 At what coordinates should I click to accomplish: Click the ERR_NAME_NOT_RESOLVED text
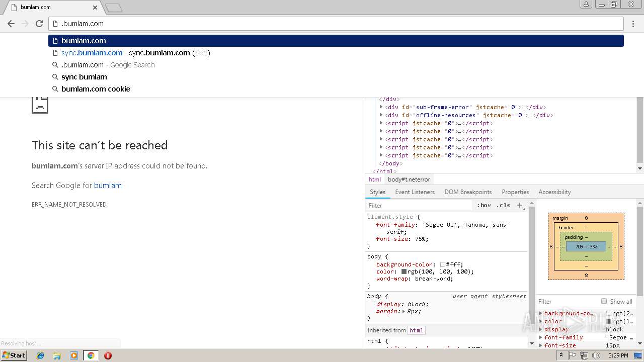coord(69,205)
